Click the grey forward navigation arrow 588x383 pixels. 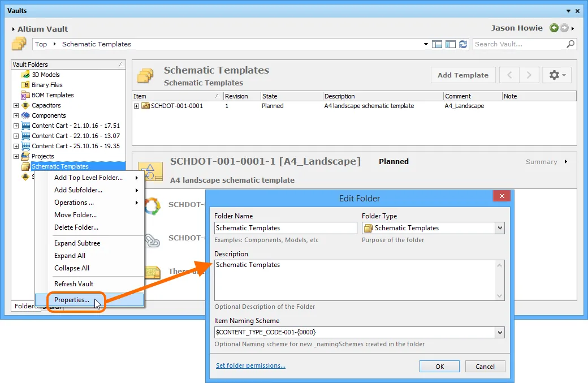pyautogui.click(x=564, y=28)
